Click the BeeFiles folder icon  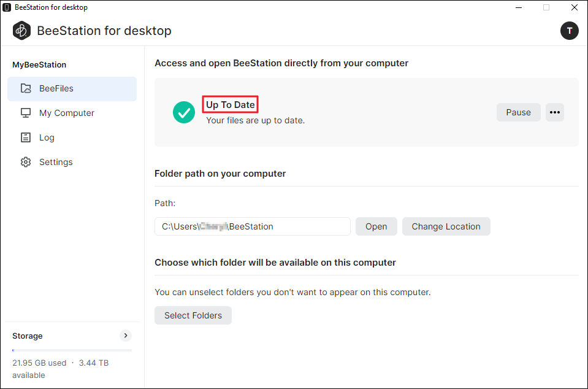pyautogui.click(x=26, y=88)
